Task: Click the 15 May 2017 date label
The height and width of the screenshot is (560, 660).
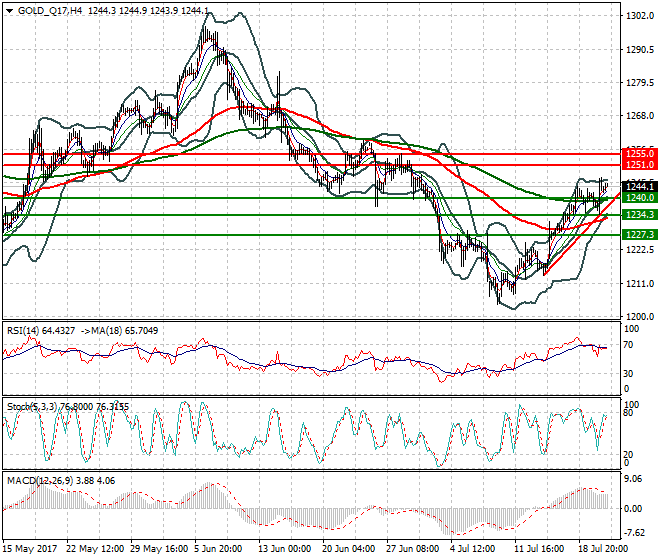Action: pyautogui.click(x=29, y=549)
